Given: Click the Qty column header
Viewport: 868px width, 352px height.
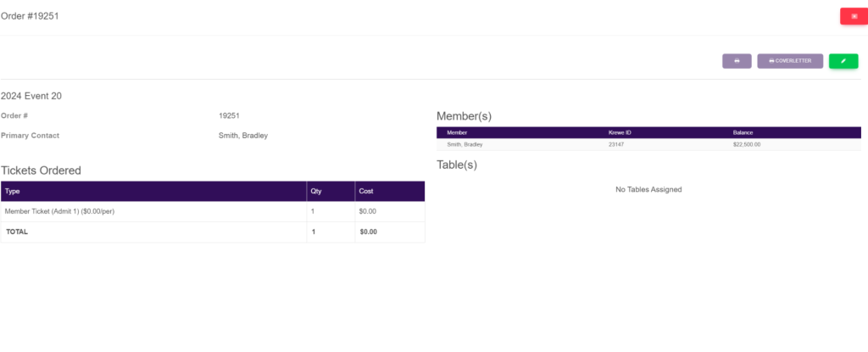Looking at the screenshot, I should point(316,192).
